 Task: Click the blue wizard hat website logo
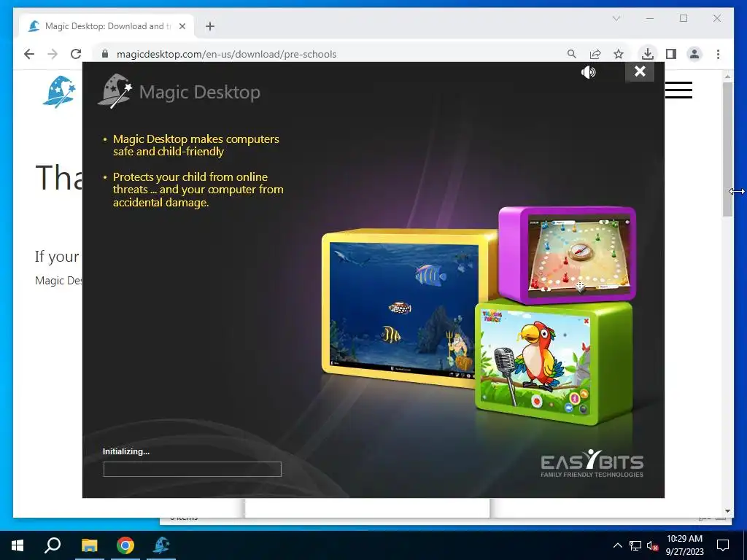60,91
